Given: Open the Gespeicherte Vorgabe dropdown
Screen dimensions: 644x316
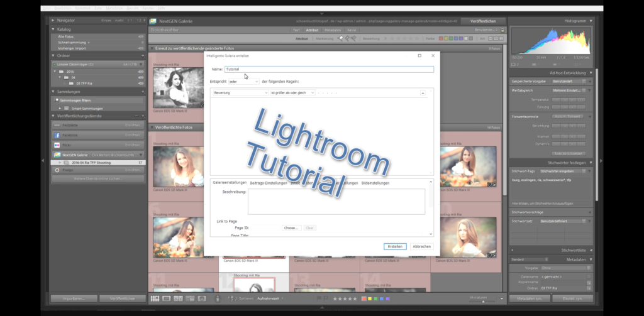Looking at the screenshot, I should pos(569,81).
